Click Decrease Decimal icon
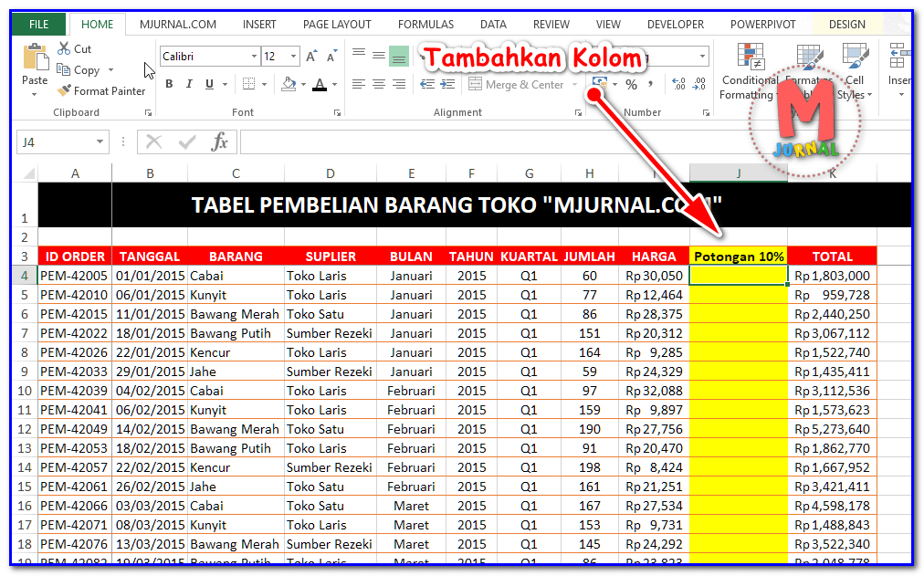This screenshot has height=576, width=924. tap(698, 84)
